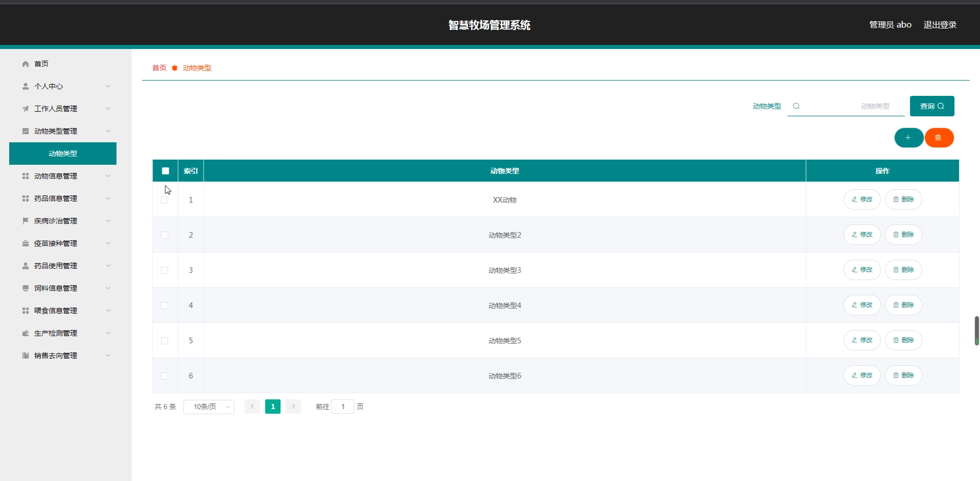980x481 pixels.
Task: Click the home icon beside 首页 in sidebar
Action: coord(26,64)
